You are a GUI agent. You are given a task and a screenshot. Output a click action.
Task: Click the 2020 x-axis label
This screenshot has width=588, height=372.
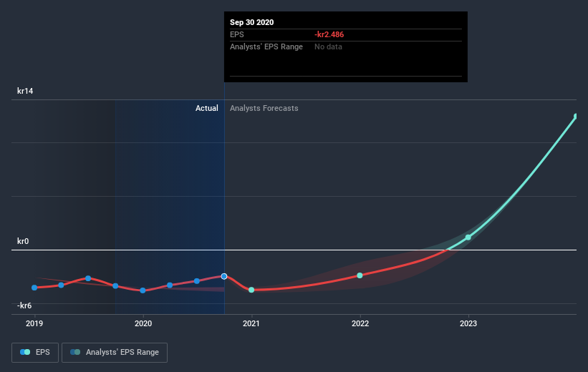pos(143,323)
